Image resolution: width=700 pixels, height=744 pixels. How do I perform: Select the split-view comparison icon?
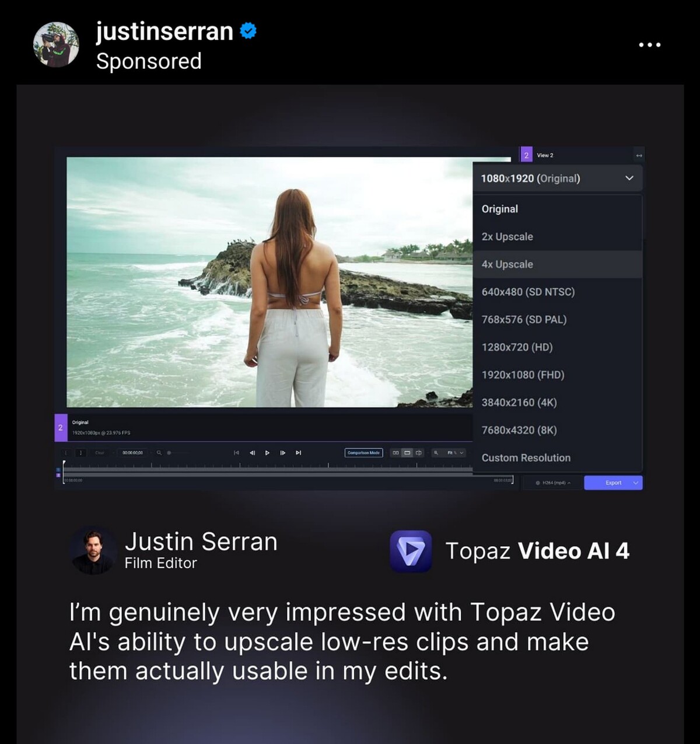(419, 452)
